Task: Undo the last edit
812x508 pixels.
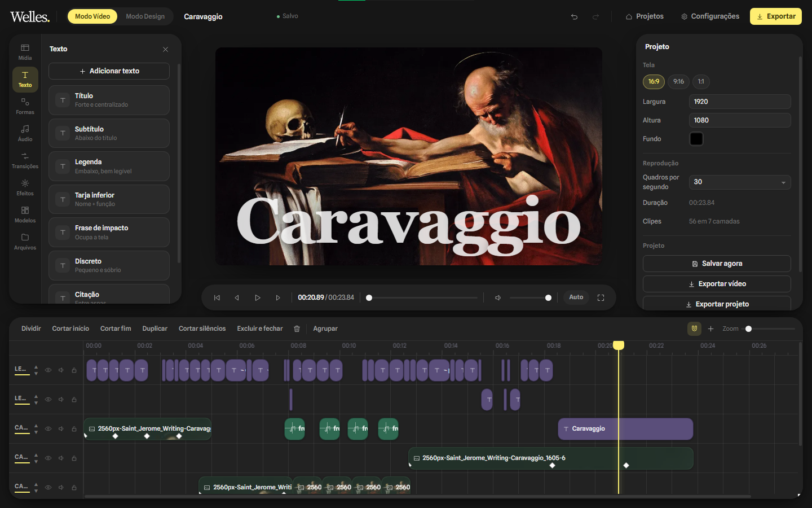Action: (x=574, y=16)
